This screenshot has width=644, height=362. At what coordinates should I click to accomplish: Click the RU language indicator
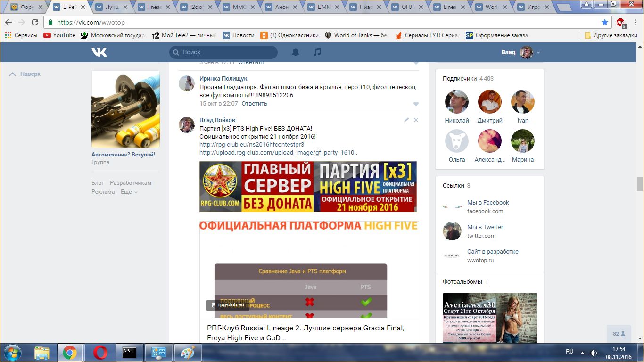coord(570,352)
